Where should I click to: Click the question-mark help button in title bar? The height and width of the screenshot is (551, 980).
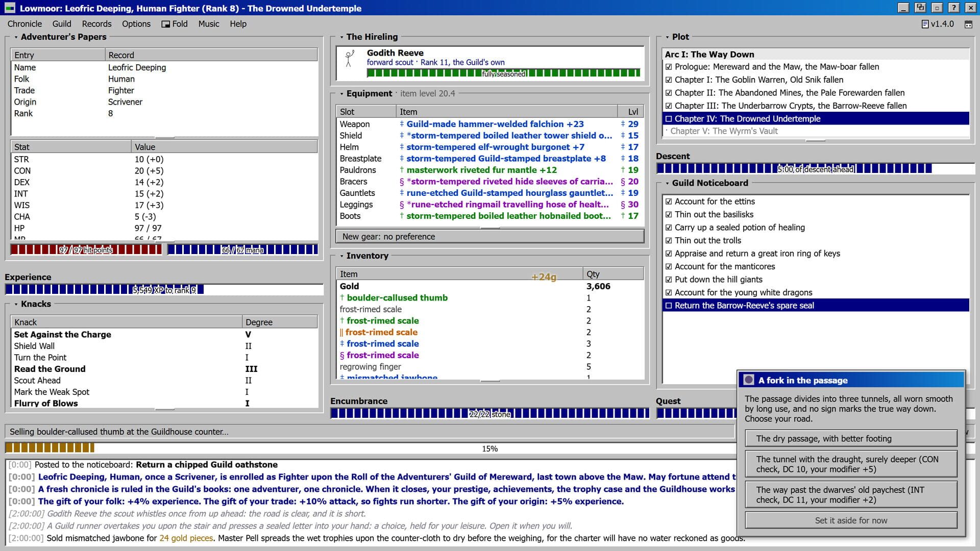click(953, 8)
